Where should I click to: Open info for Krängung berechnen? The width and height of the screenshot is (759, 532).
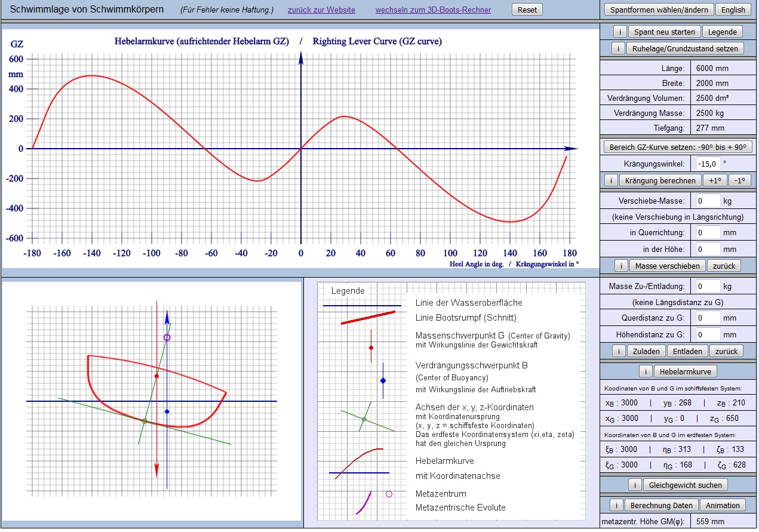coord(611,180)
